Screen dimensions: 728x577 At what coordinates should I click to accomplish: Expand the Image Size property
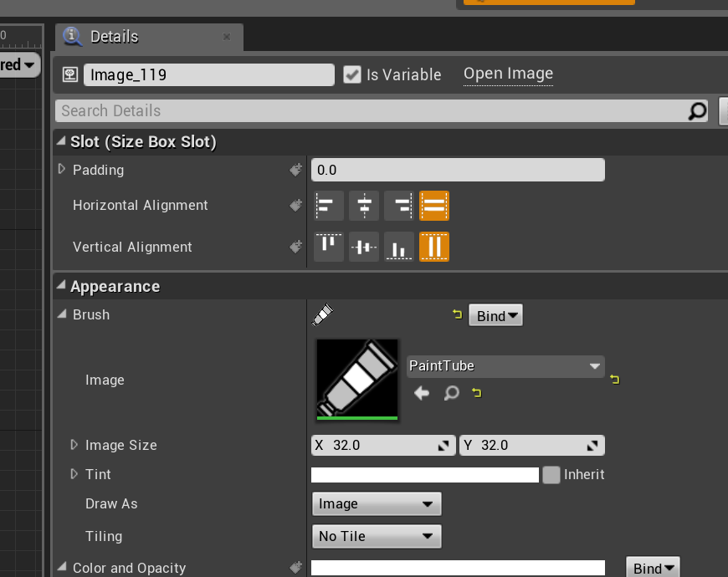pyautogui.click(x=74, y=445)
